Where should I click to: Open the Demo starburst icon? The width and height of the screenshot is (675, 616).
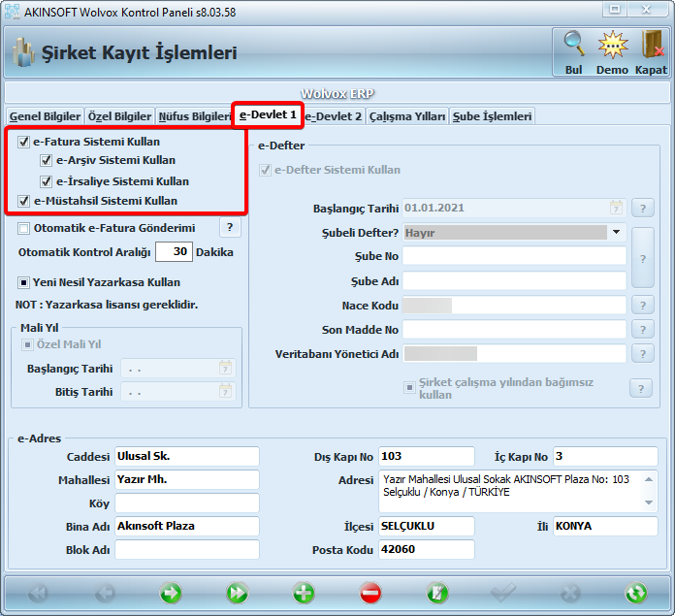click(x=613, y=44)
